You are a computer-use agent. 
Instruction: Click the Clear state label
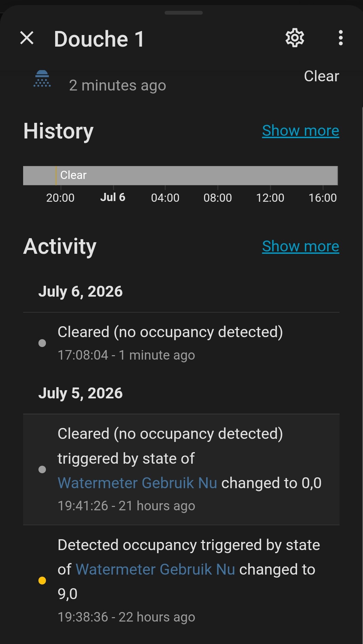pos(321,76)
